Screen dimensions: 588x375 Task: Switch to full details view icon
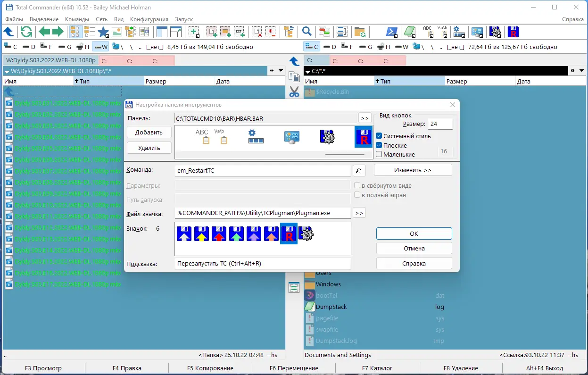click(89, 32)
